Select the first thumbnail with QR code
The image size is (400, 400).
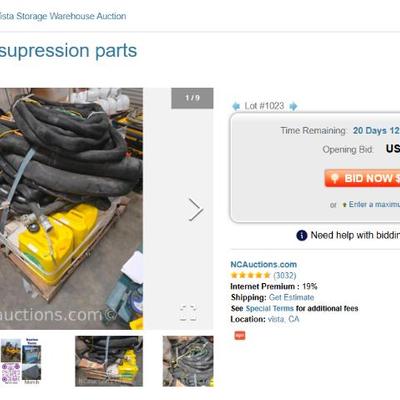pos(21,361)
